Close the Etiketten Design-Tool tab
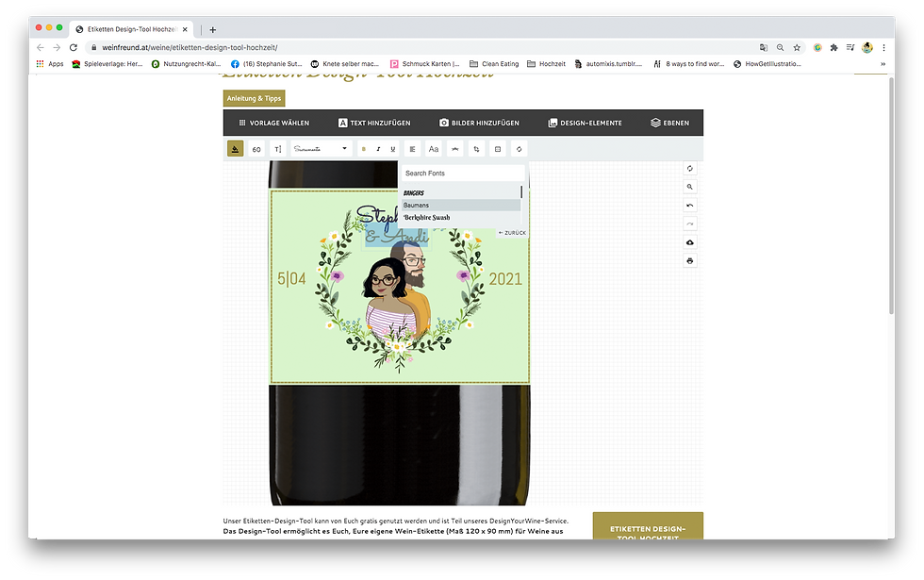924x580 pixels. 185,29
